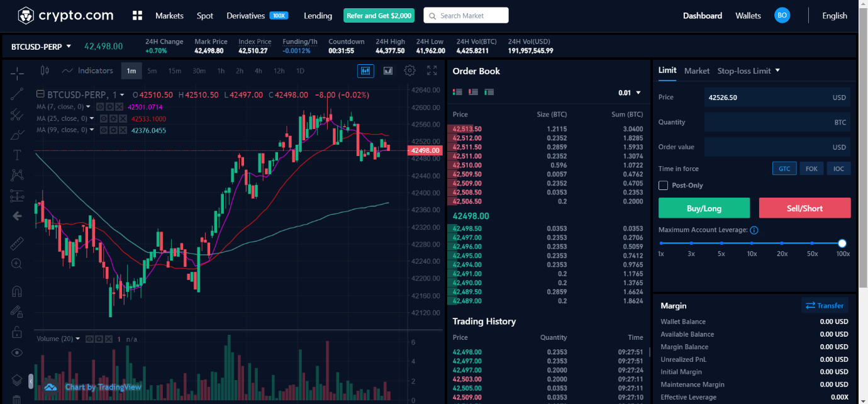Switch to the original chart view icon
Viewport: 868px width, 404px height.
[365, 70]
